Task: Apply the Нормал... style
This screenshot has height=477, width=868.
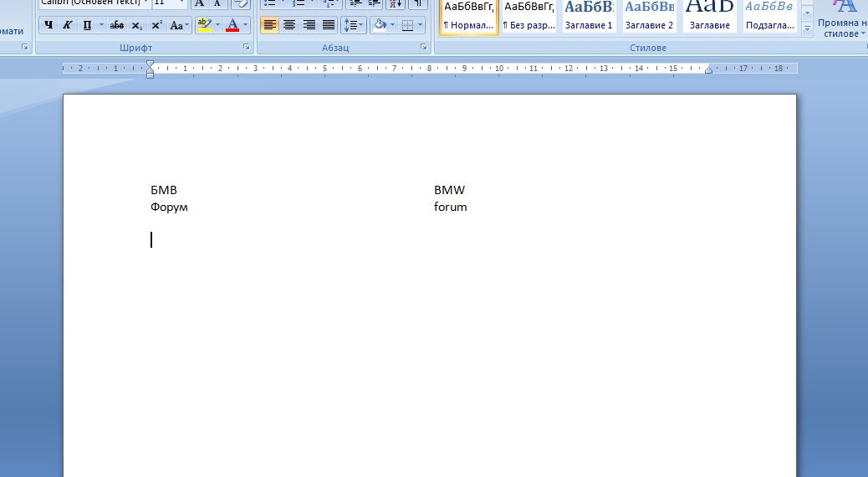Action: tap(469, 16)
